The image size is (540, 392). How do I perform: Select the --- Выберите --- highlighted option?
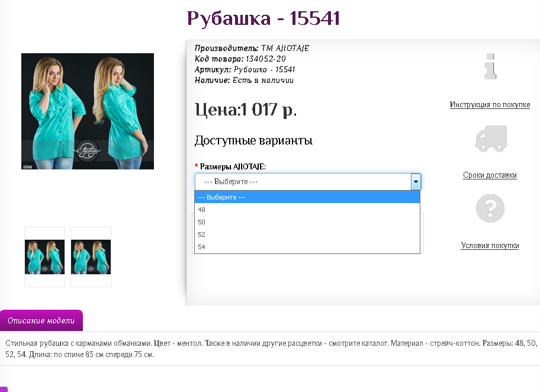pyautogui.click(x=307, y=197)
